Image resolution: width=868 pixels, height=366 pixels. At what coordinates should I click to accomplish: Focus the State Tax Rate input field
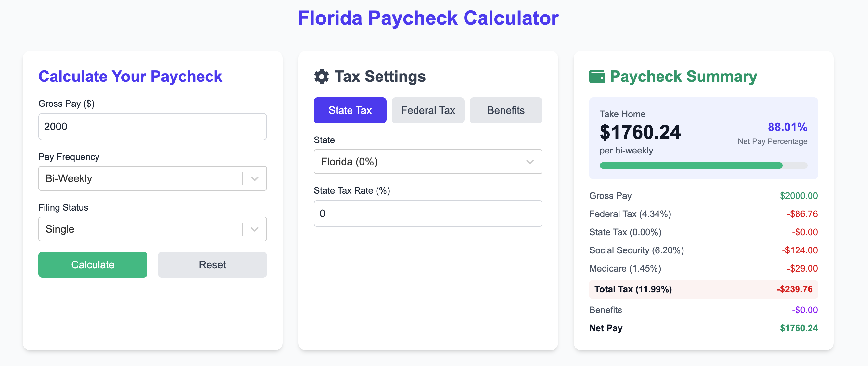click(x=428, y=213)
